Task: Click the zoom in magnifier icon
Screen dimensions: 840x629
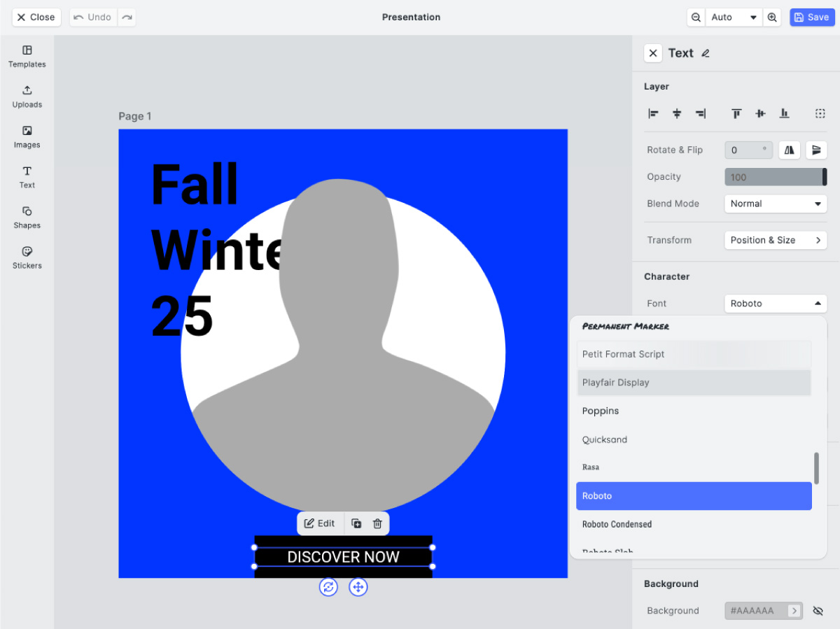Action: (x=772, y=17)
